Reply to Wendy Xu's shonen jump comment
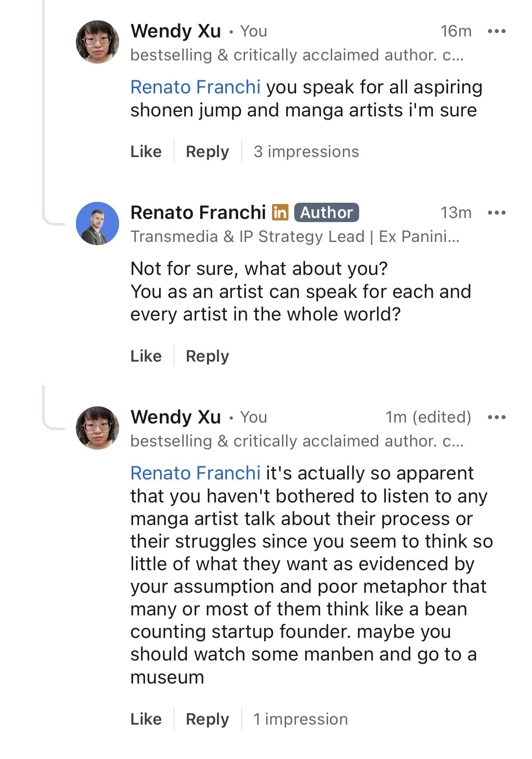 pos(208,152)
